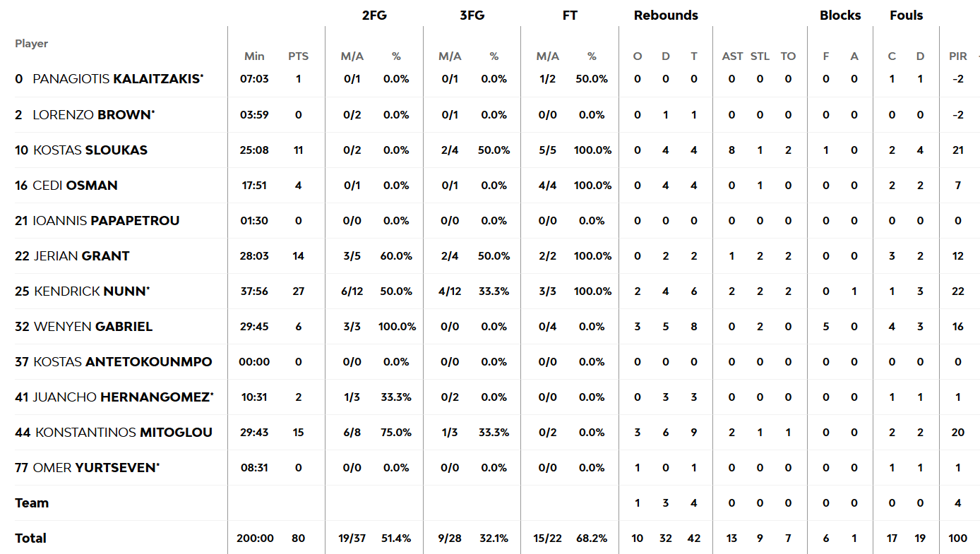Open Omer Yurtseven player link
Image resolution: width=980 pixels, height=554 pixels.
tap(97, 467)
